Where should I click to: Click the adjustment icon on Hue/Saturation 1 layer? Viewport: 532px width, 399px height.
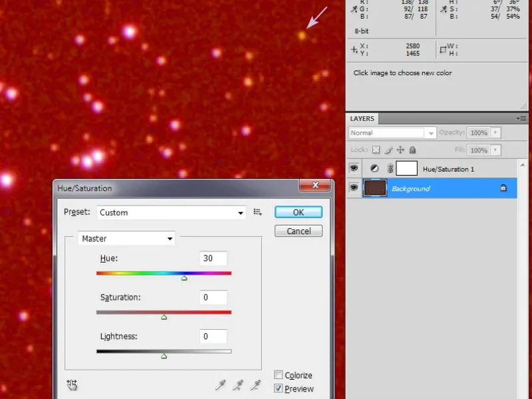click(374, 169)
